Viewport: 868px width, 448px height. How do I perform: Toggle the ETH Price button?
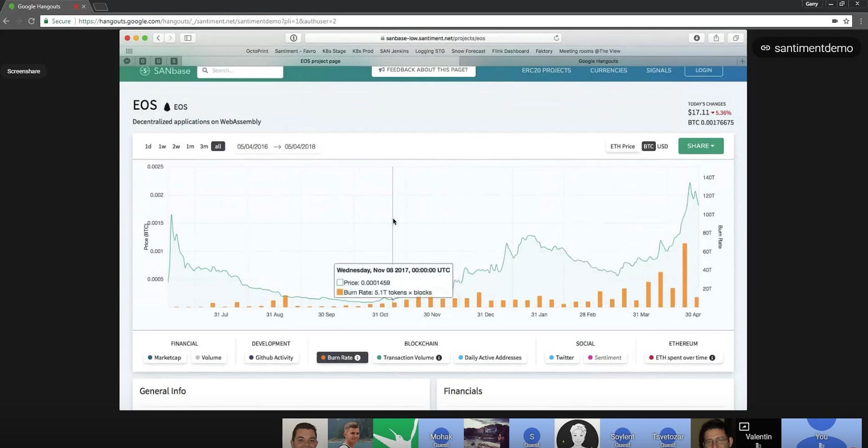click(622, 147)
